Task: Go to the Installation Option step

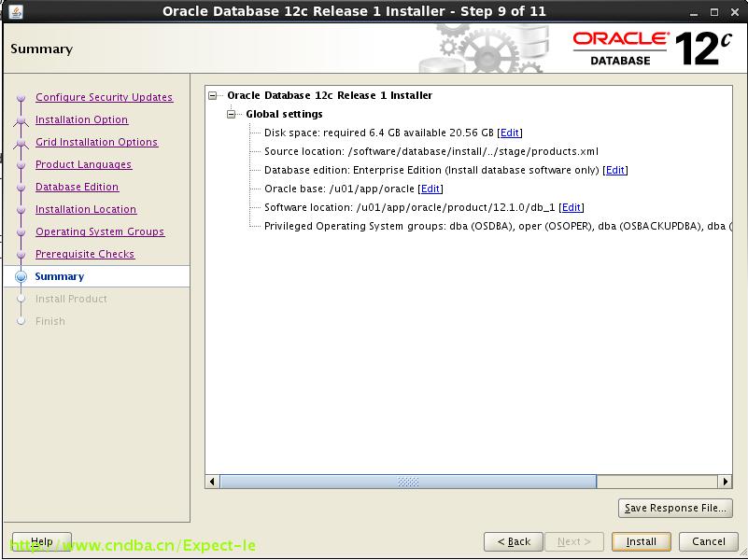Action: [81, 119]
